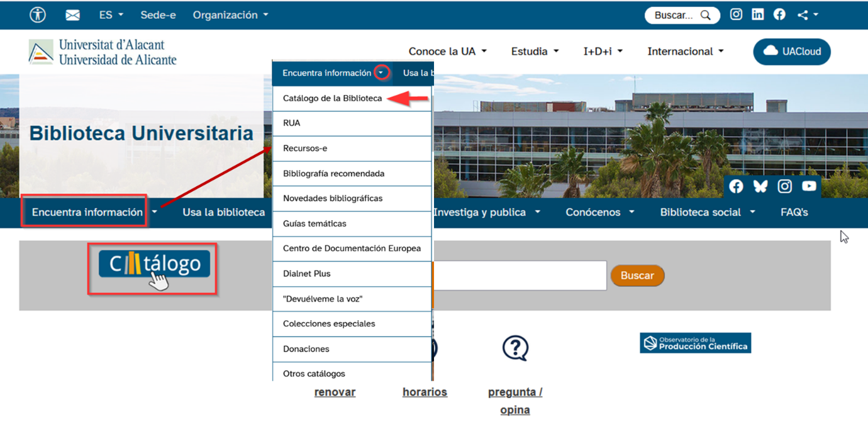The width and height of the screenshot is (868, 424).
Task: Open Bluesky butterfly icon on banner
Action: 760,186
